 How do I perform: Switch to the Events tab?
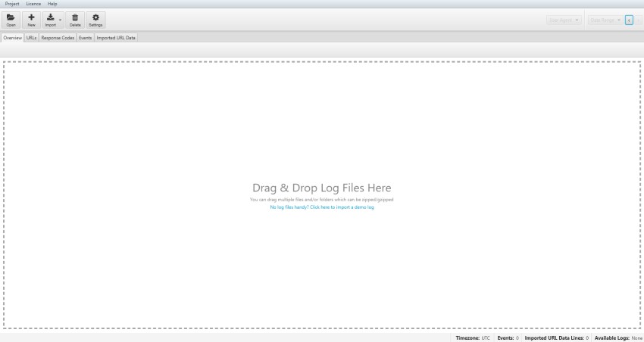(x=85, y=38)
